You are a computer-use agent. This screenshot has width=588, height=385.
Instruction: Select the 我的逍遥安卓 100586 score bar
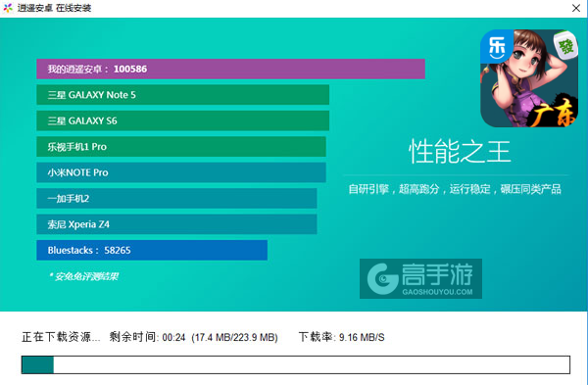230,69
